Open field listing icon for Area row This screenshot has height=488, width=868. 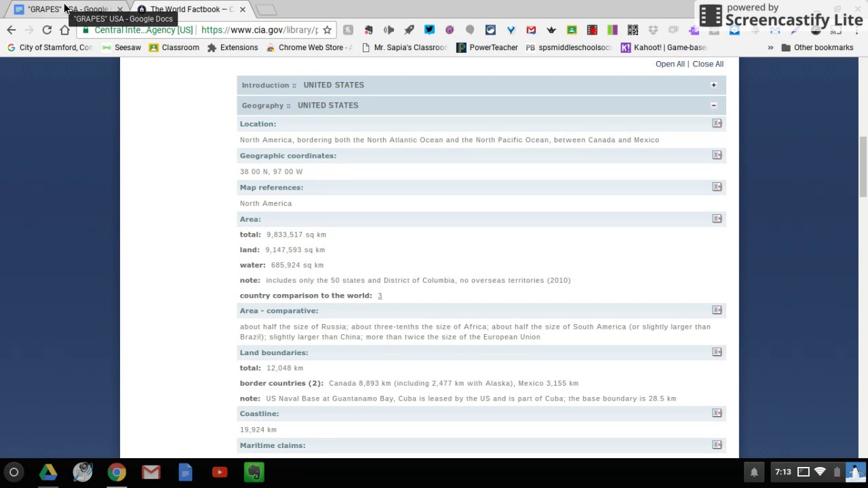click(x=717, y=219)
